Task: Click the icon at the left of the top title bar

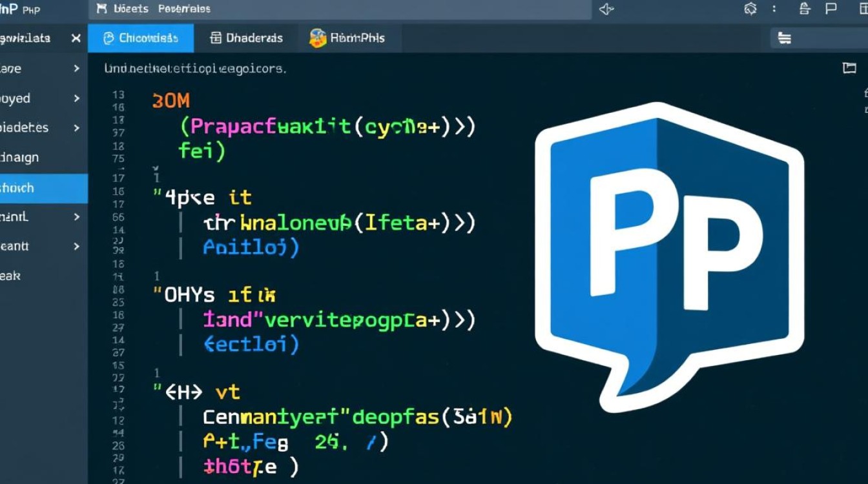Action: tap(101, 9)
